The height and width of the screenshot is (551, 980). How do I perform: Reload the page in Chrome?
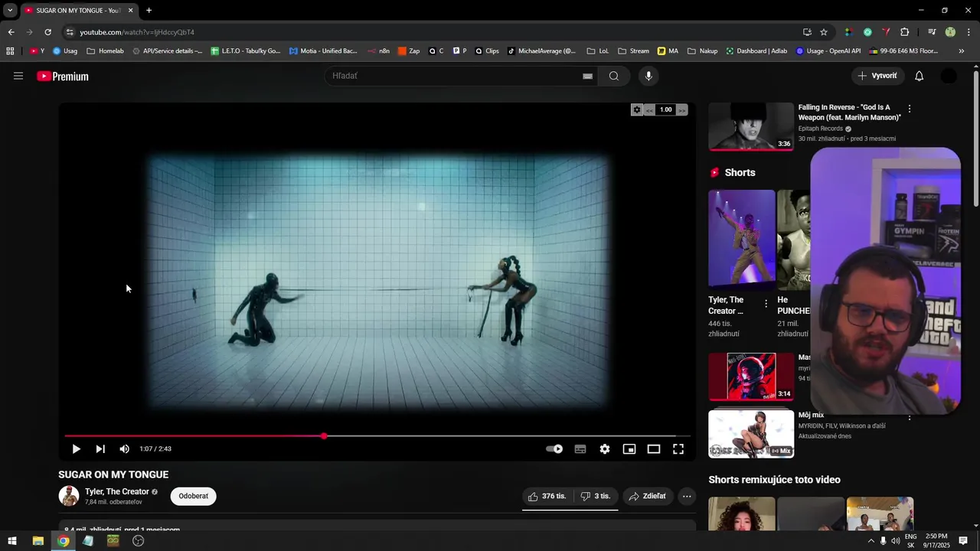tap(47, 32)
